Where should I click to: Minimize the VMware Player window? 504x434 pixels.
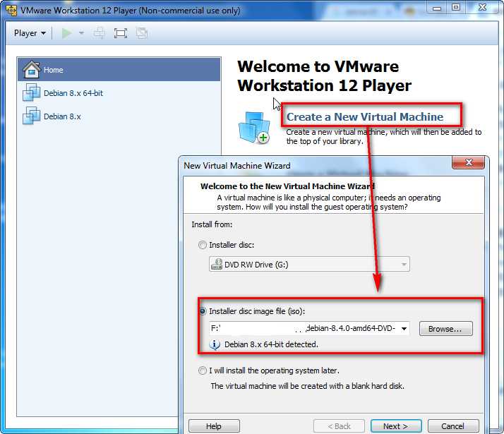pos(437,8)
